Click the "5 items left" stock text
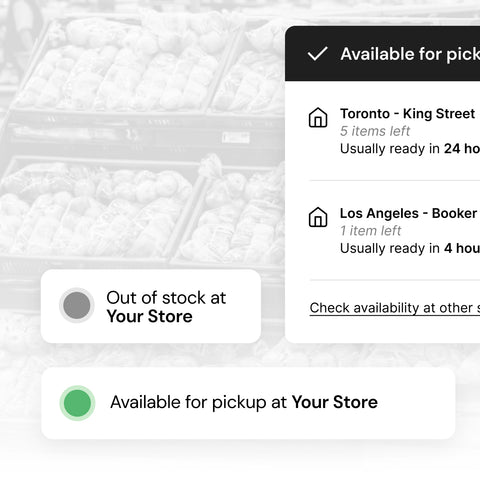This screenshot has height=480, width=480. pyautogui.click(x=375, y=131)
